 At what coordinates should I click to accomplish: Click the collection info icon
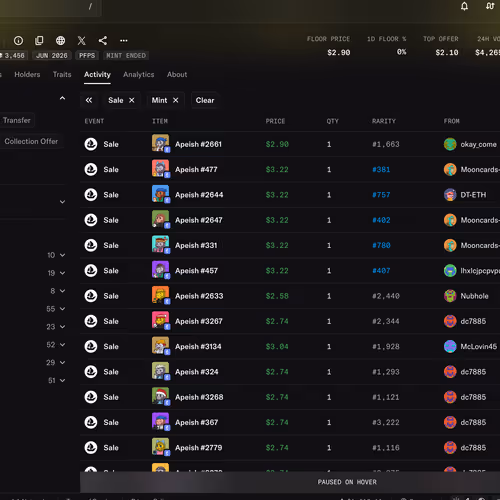tap(18, 41)
